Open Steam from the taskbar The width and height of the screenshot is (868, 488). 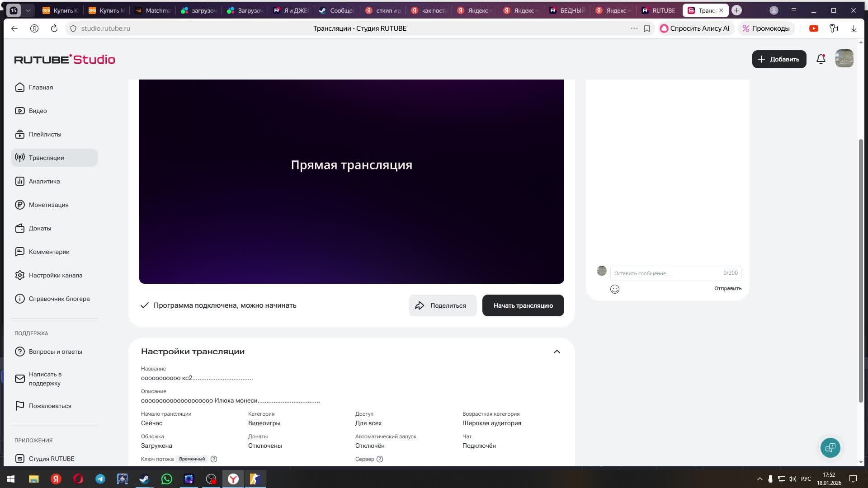144,479
